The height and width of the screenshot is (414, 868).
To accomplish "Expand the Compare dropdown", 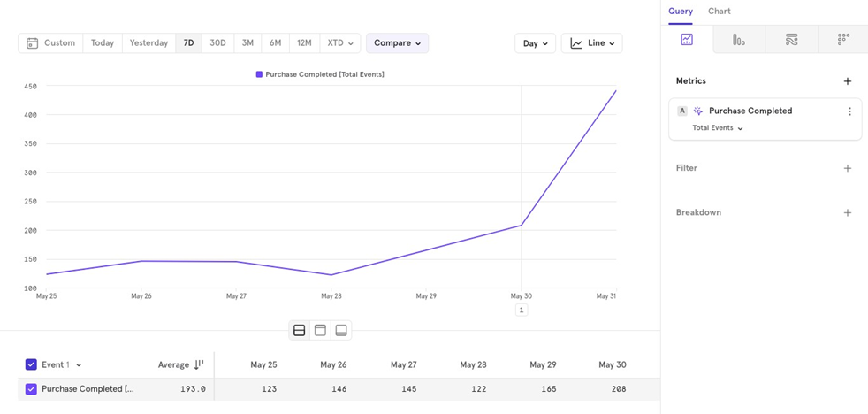I will pos(397,43).
